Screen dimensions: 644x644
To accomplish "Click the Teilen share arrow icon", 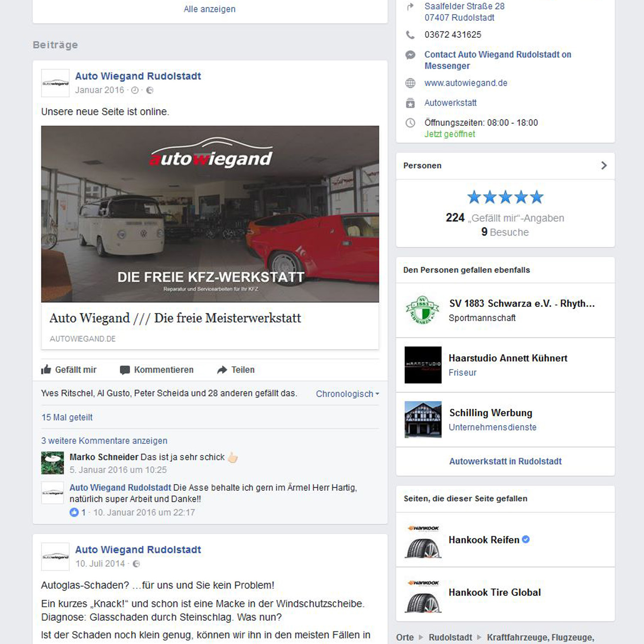I will [222, 370].
